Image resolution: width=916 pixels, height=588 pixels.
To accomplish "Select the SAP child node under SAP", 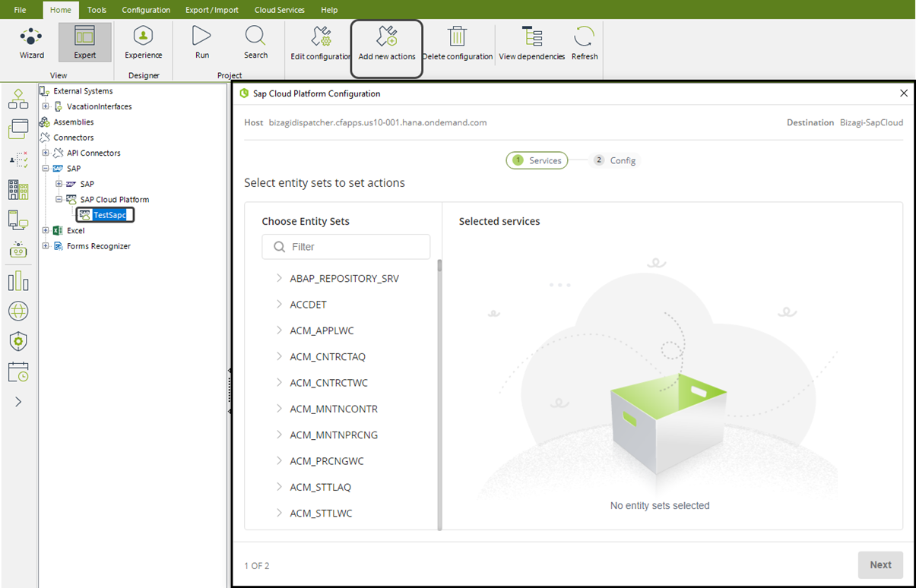I will [87, 184].
